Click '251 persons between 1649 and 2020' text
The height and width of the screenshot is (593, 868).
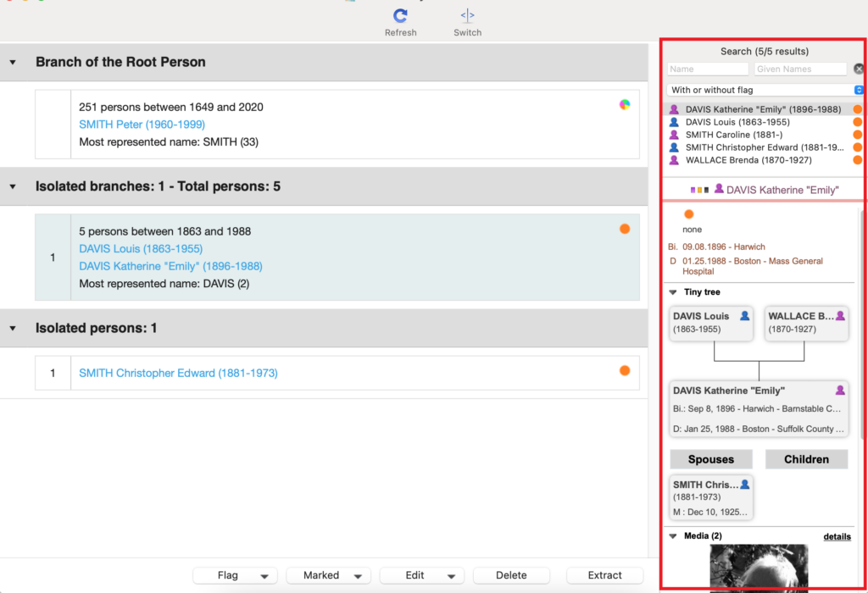(171, 108)
